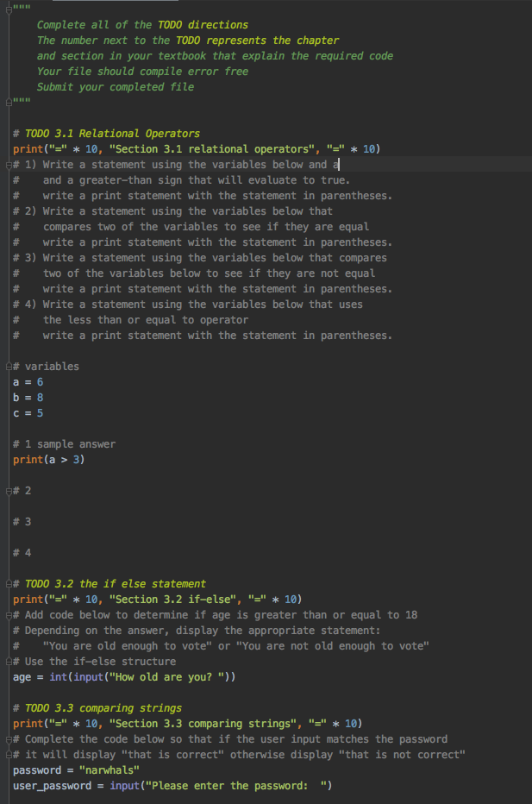Click the 'Submit your completed file' line

tap(115, 86)
